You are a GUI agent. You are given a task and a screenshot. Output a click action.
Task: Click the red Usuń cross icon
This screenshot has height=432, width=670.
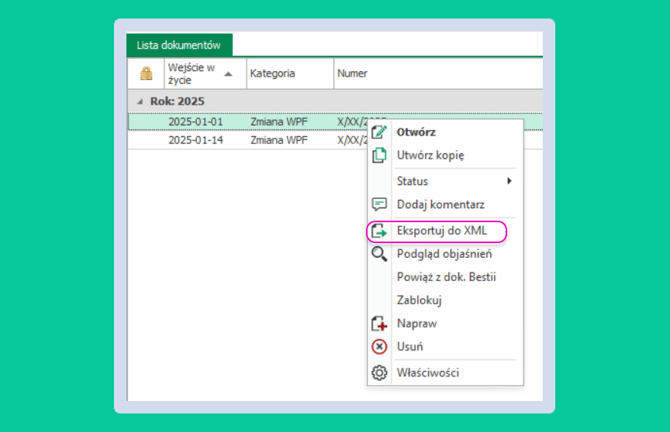(379, 347)
